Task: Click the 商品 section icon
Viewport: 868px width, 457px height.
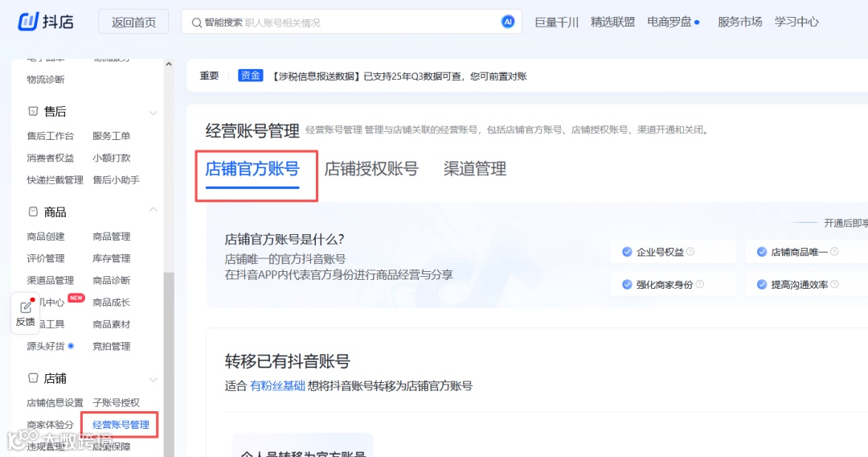Action: click(33, 212)
